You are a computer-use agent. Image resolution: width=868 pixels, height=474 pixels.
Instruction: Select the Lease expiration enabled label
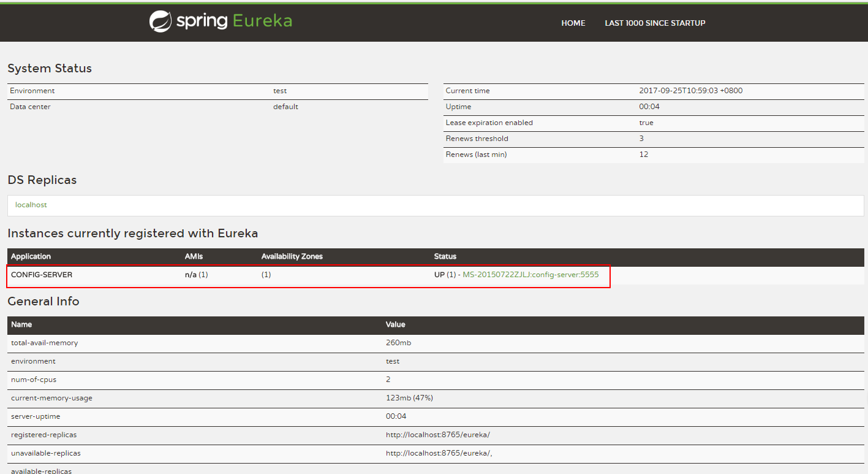click(x=489, y=123)
